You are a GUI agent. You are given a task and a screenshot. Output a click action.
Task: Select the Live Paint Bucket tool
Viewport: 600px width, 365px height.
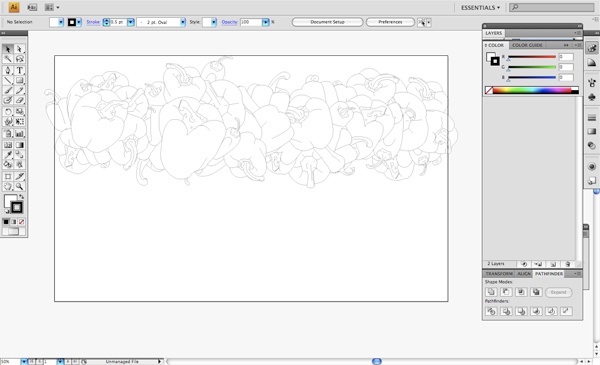8,165
